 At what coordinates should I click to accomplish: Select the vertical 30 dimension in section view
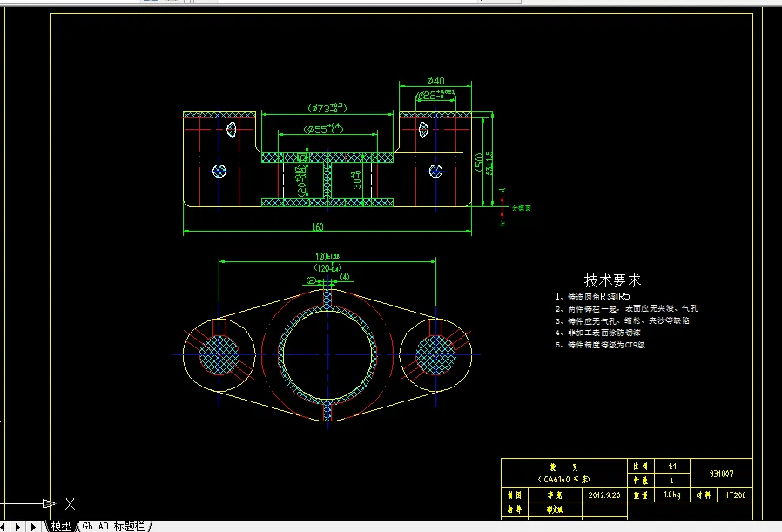pyautogui.click(x=356, y=180)
